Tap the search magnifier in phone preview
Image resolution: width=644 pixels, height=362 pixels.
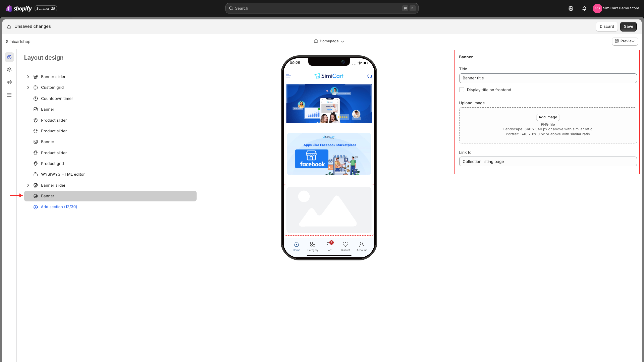click(x=369, y=76)
